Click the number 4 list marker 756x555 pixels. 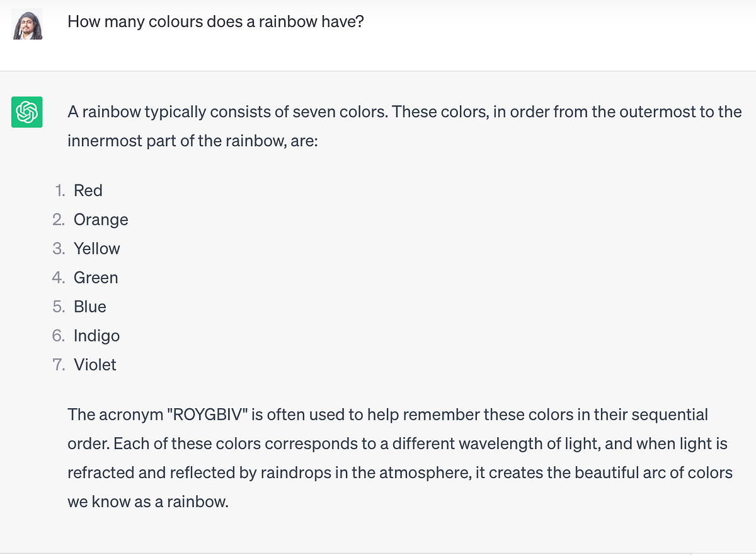(x=59, y=277)
